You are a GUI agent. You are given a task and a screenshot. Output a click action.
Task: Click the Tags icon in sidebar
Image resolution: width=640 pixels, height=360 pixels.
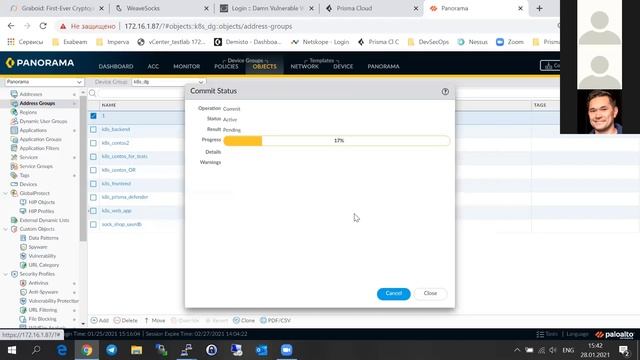pos(14,175)
